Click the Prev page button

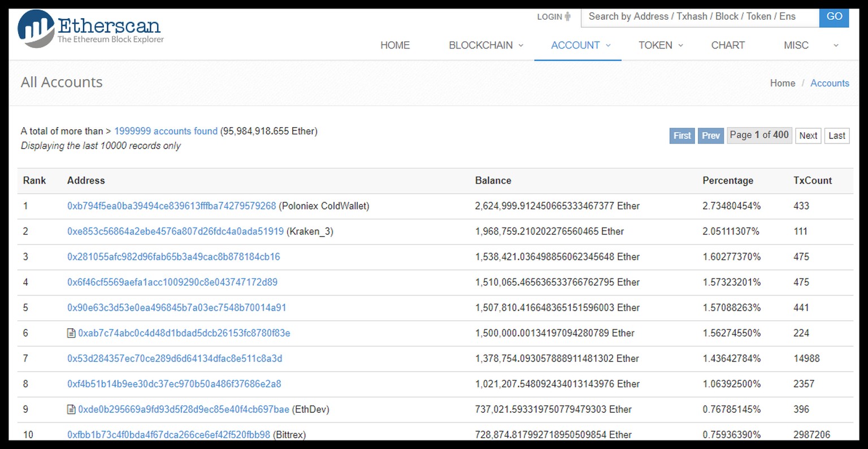(x=710, y=136)
